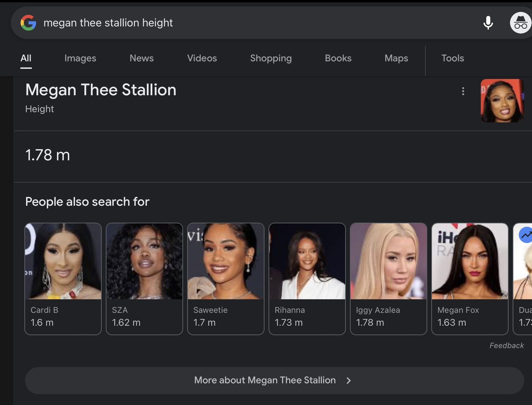
Task: Start voice search with microphone icon
Action: [488, 23]
